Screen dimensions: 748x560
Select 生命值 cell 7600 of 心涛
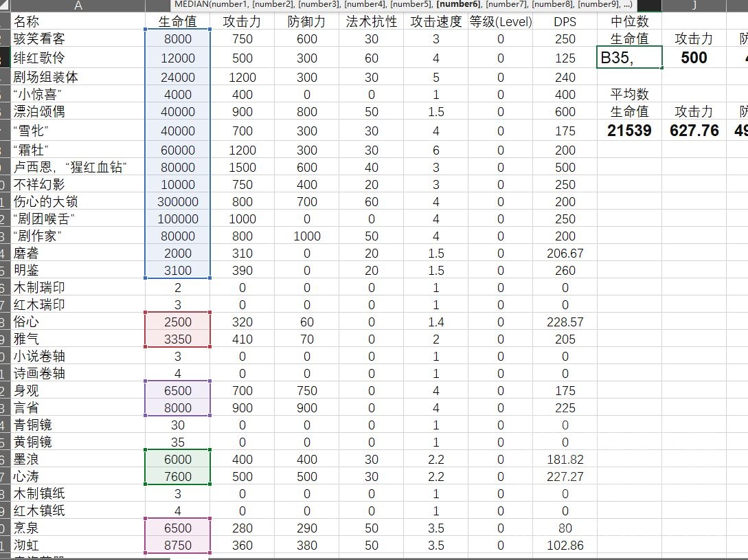pos(177,476)
